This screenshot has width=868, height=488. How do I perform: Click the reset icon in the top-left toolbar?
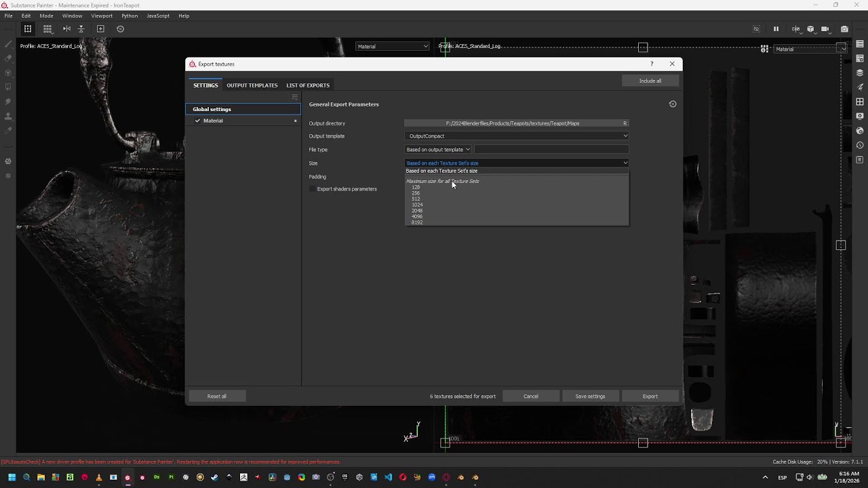pyautogui.click(x=120, y=28)
